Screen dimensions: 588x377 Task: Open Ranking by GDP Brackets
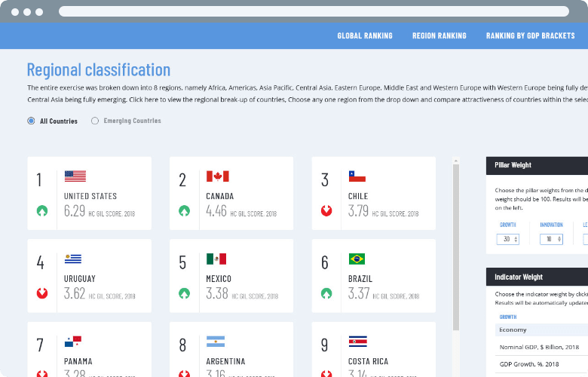[x=530, y=35]
